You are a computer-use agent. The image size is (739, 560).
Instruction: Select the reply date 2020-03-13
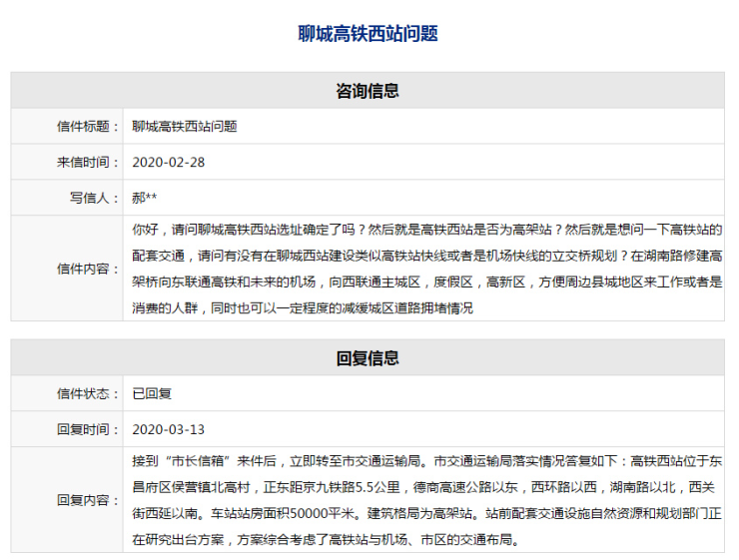tap(168, 429)
